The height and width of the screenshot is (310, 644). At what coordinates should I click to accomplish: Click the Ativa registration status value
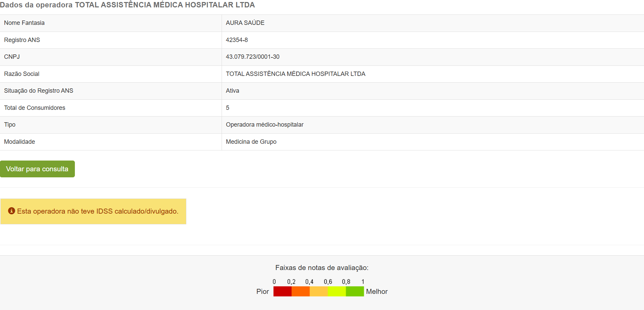click(232, 91)
